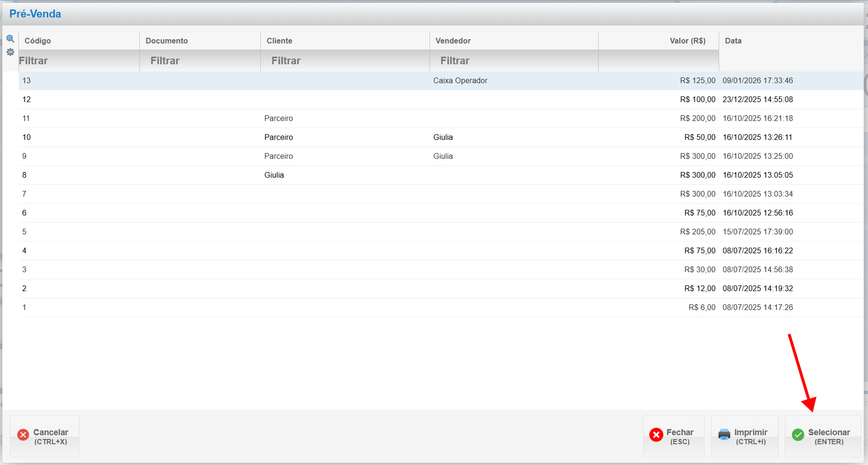
Task: Focus the Documento filter field
Action: [200, 61]
